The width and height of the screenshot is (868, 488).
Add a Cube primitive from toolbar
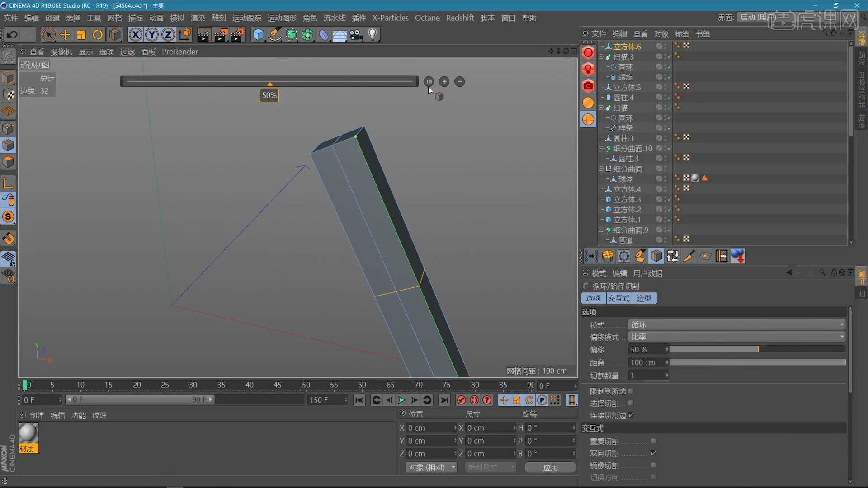(x=258, y=35)
